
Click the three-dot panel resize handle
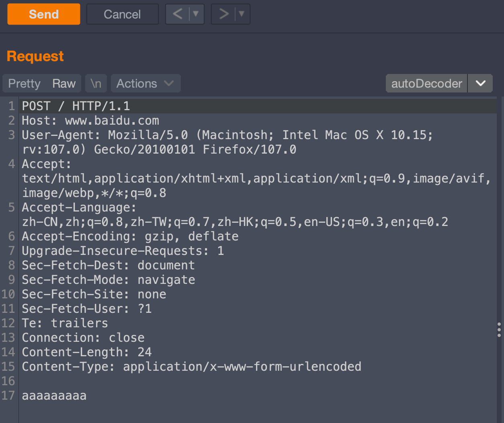click(499, 329)
